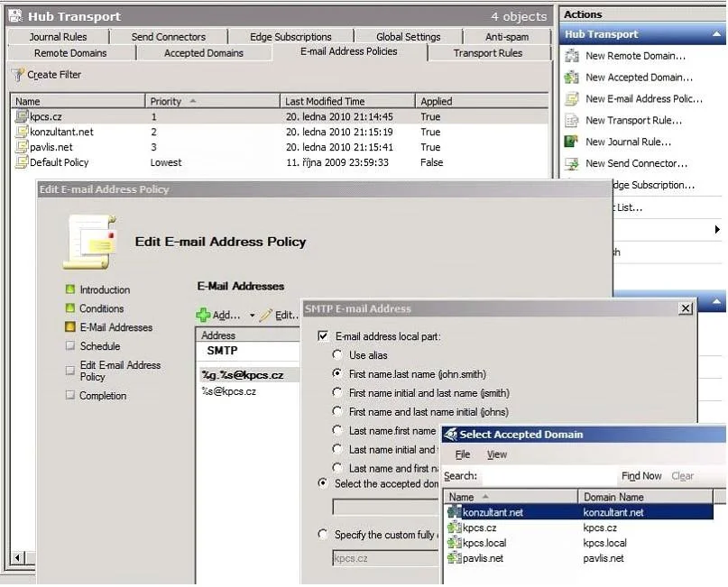Viewport: 728px width, 587px height.
Task: Click the accepted domain text field
Action: pos(385,507)
